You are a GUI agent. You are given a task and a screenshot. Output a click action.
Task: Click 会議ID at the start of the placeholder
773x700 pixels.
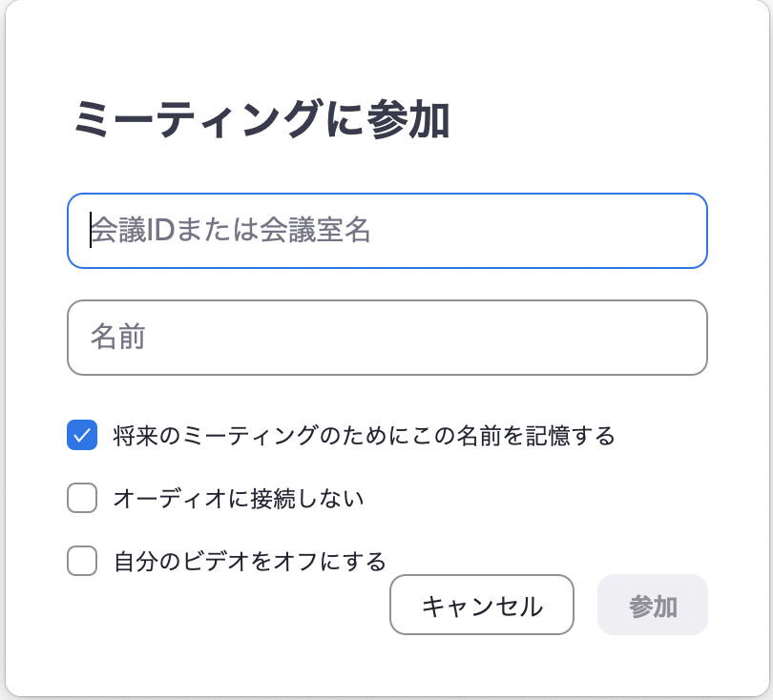(x=129, y=231)
